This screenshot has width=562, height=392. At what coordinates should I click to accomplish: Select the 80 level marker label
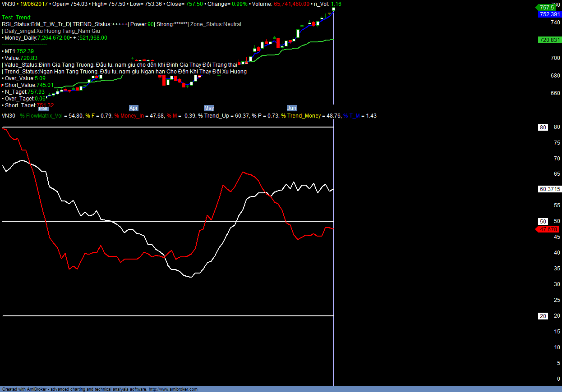(543, 128)
